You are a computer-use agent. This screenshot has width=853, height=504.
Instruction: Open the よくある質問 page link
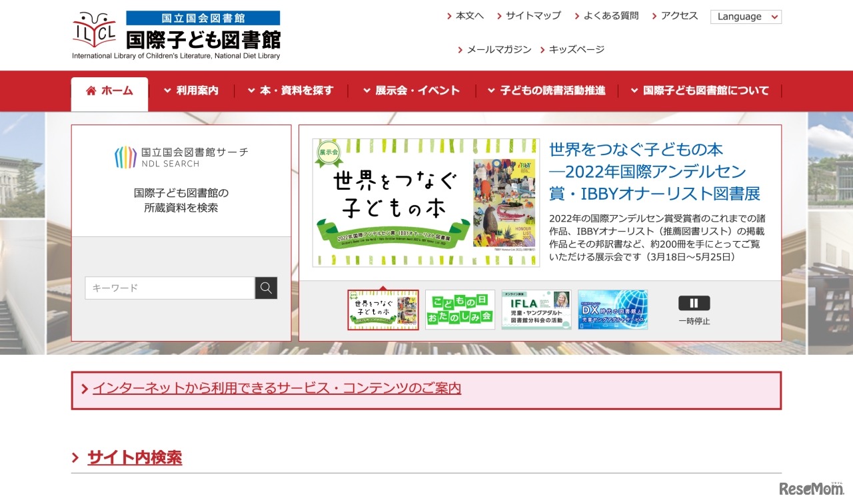click(610, 15)
